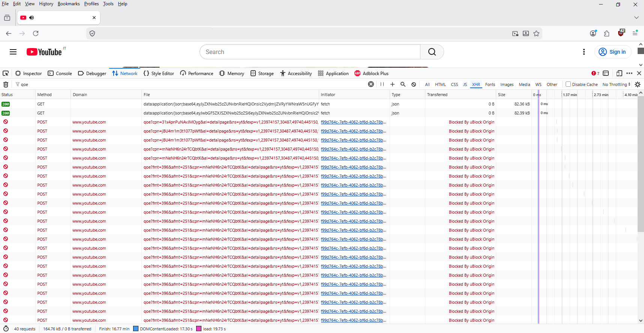Sort by the Initiator column header
Screen dimensions: 644x333
[x=354, y=95]
